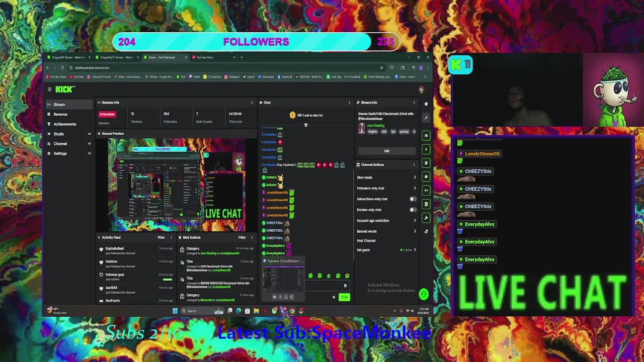This screenshot has height=362, width=644.
Task: Open Discord Friends bookmark
Action: pos(99,77)
